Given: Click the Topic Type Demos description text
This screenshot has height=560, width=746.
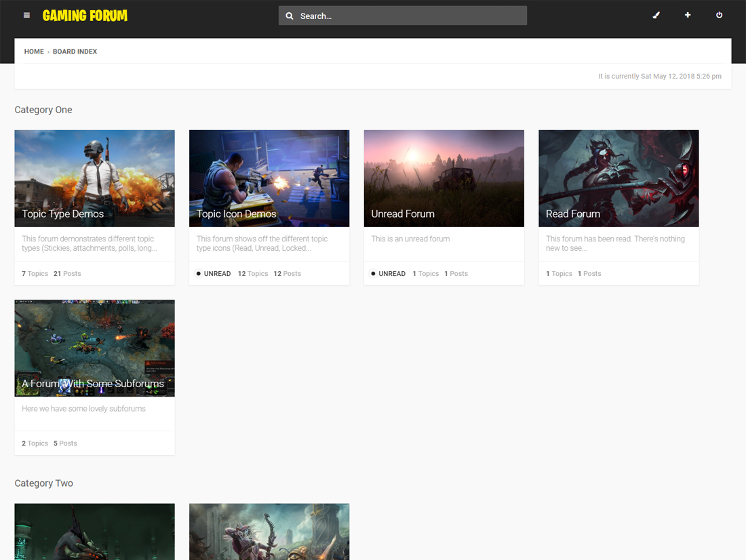Looking at the screenshot, I should click(x=90, y=243).
